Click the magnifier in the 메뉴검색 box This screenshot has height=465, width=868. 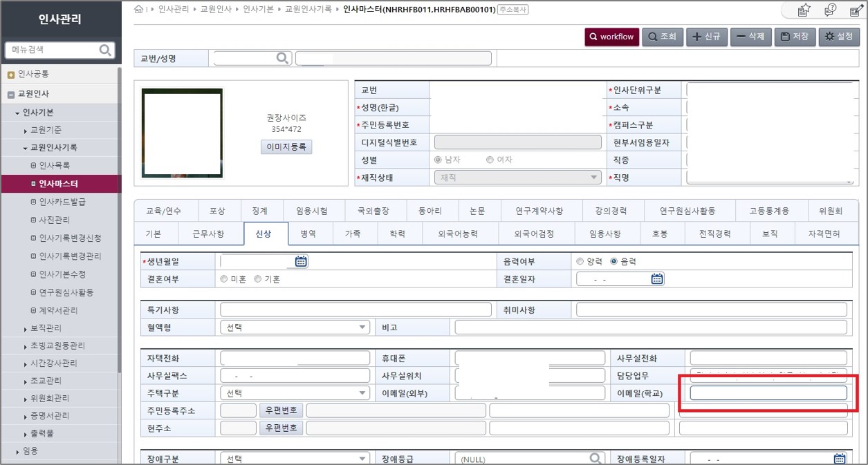tap(106, 50)
